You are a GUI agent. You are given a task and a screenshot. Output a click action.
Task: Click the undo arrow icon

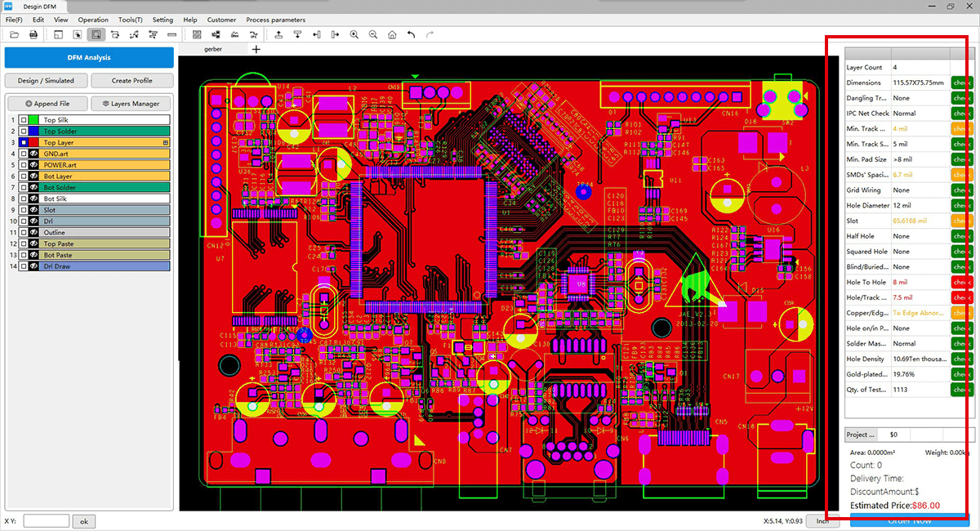pyautogui.click(x=411, y=35)
